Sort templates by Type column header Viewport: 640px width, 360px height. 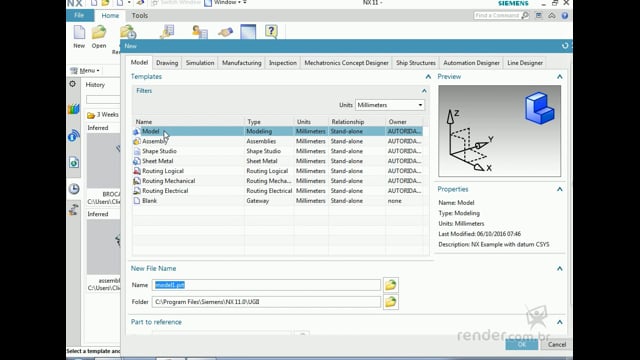pyautogui.click(x=269, y=122)
